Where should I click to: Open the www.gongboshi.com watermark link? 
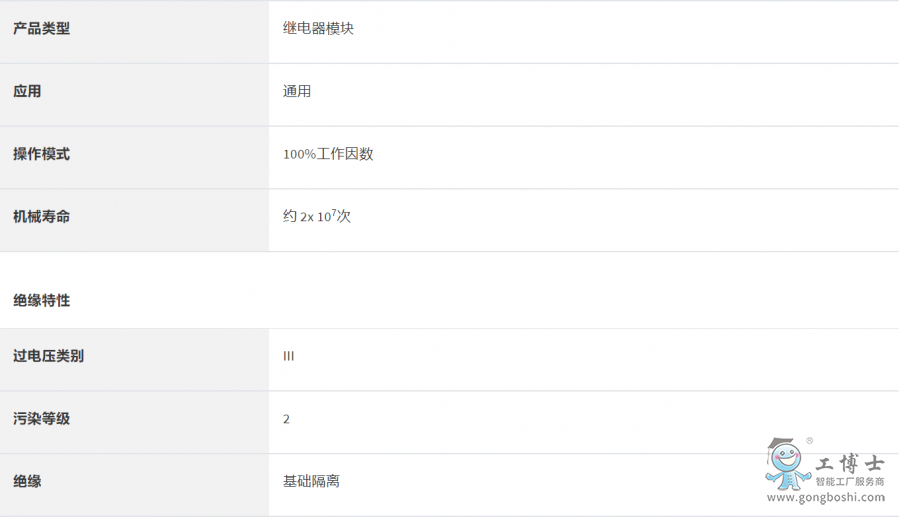[x=825, y=497]
